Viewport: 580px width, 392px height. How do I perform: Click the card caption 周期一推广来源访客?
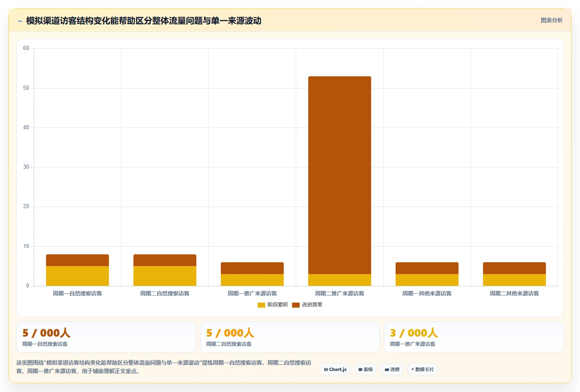[x=412, y=344]
